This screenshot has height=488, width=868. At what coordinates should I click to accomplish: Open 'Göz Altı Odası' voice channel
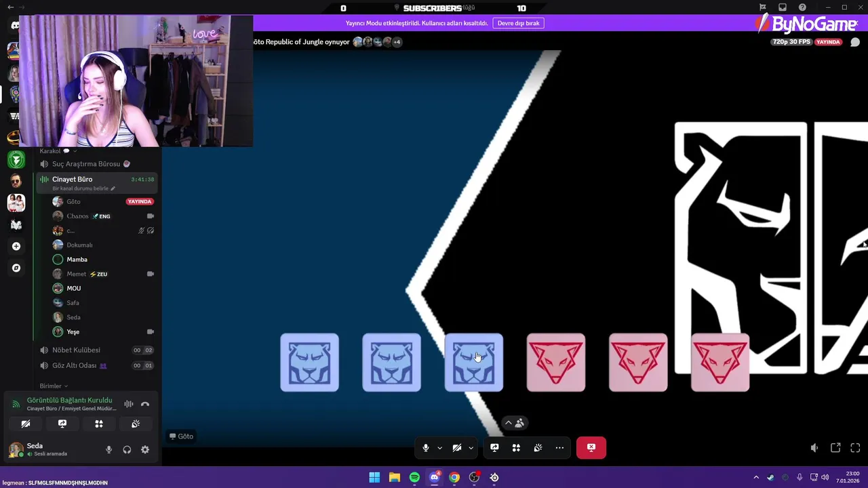pyautogui.click(x=96, y=365)
